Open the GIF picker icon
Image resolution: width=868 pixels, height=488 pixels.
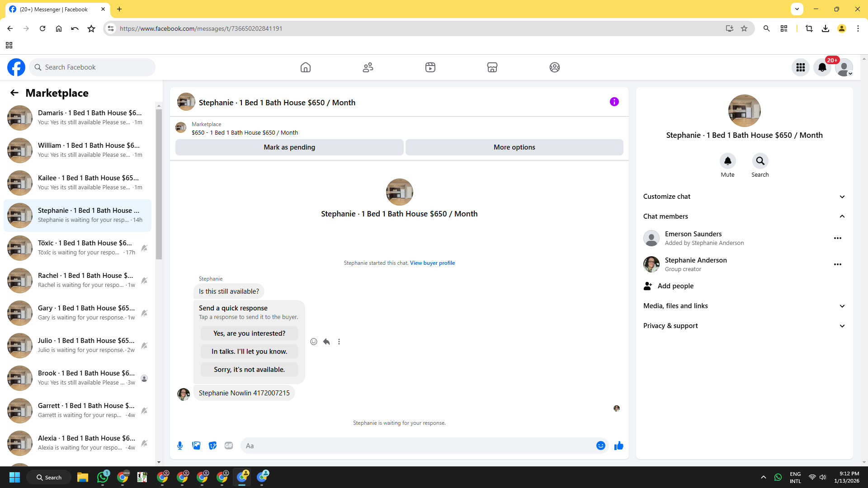click(x=229, y=446)
